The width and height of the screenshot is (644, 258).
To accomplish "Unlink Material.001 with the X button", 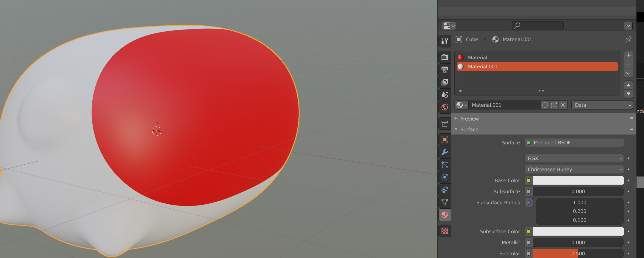I will (x=563, y=105).
